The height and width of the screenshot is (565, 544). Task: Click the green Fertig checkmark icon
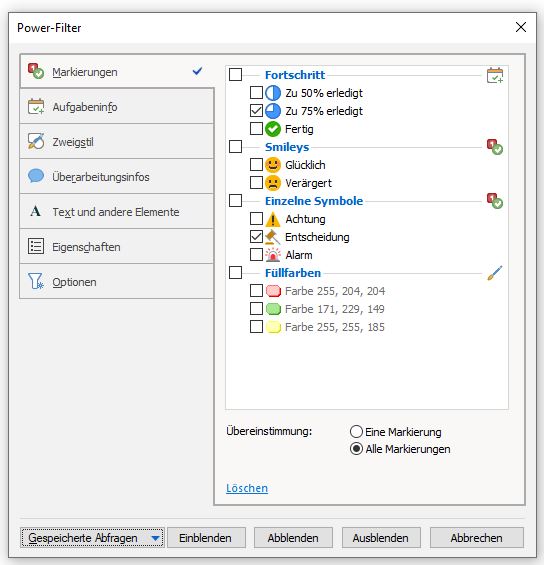click(273, 129)
